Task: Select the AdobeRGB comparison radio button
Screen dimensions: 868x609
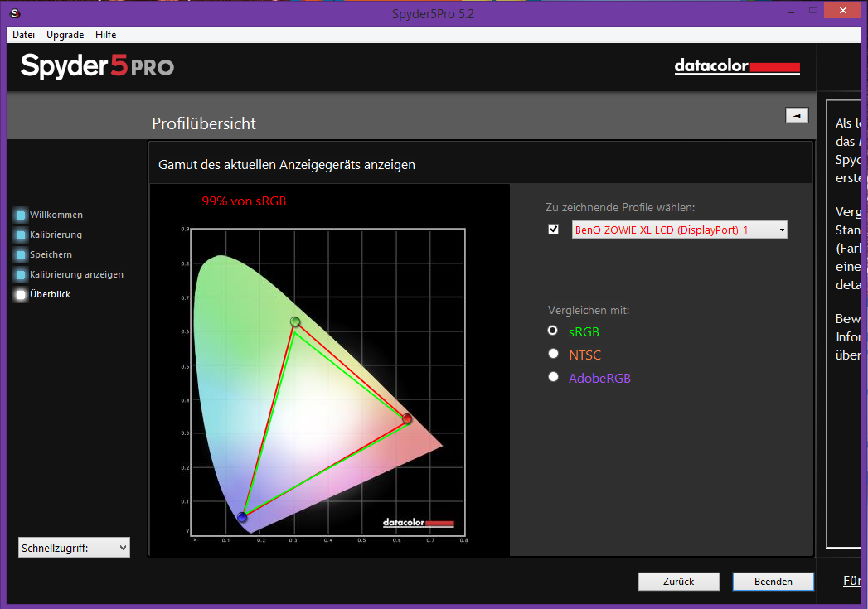Action: pyautogui.click(x=553, y=377)
